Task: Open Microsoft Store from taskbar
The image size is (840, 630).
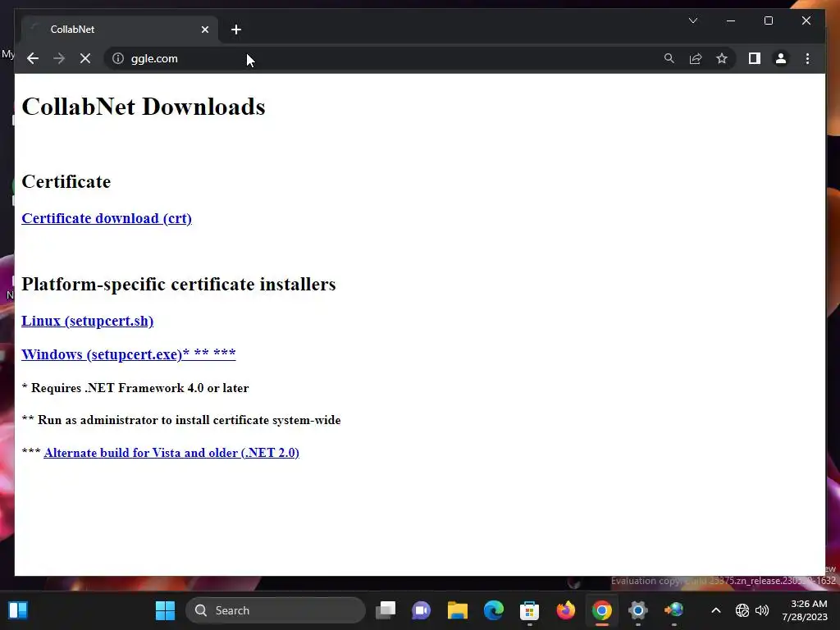Action: click(x=529, y=610)
